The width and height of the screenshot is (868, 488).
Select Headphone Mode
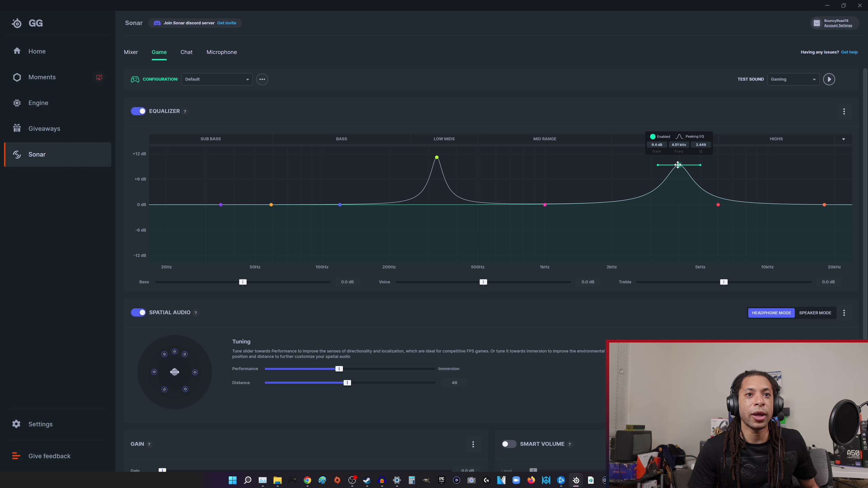click(771, 313)
